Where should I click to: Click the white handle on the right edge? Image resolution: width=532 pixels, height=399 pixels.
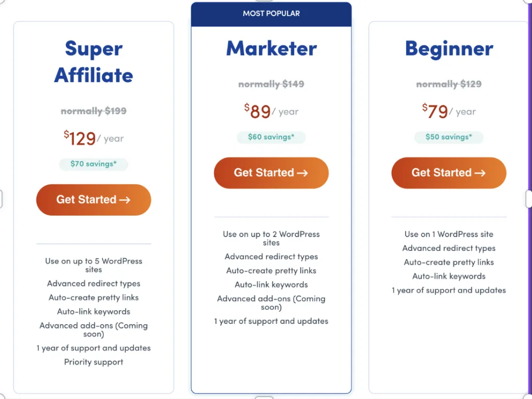(529, 199)
